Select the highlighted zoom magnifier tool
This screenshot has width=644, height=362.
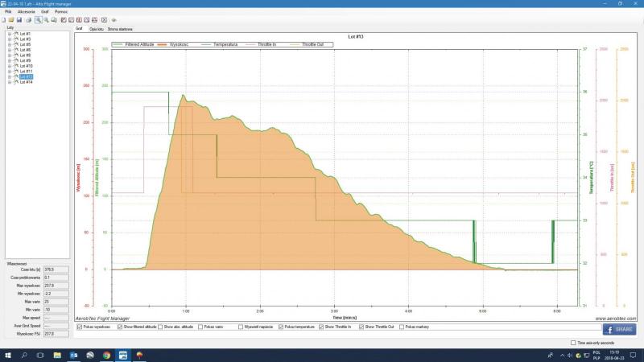38,19
